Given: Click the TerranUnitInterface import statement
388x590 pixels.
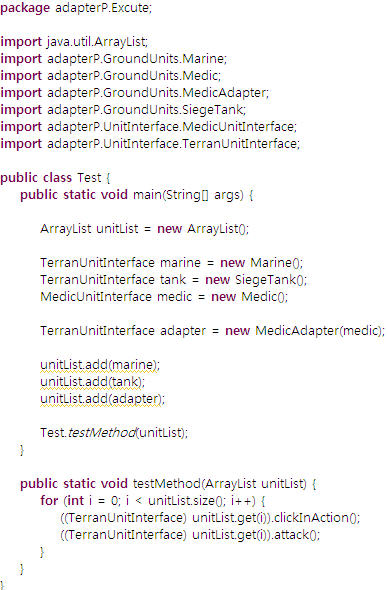Looking at the screenshot, I should point(150,144).
